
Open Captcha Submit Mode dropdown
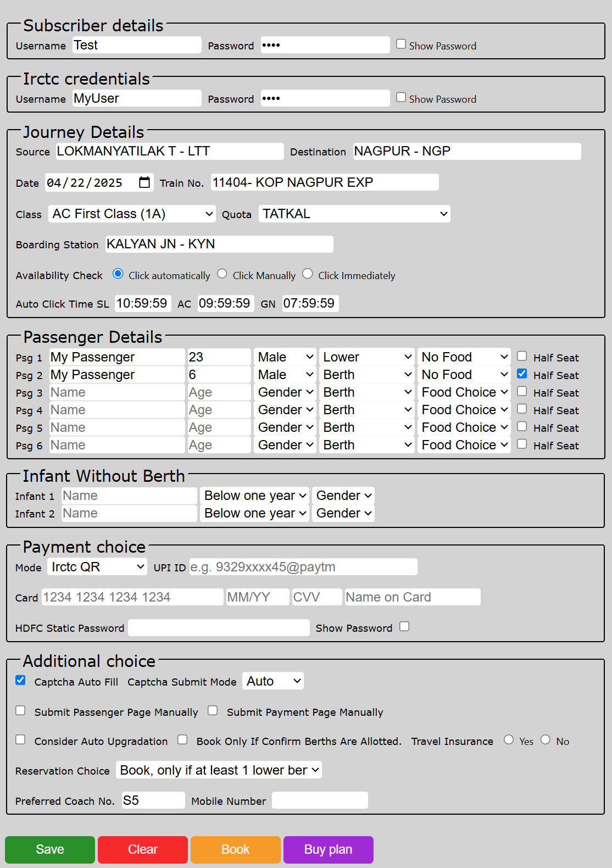(273, 681)
